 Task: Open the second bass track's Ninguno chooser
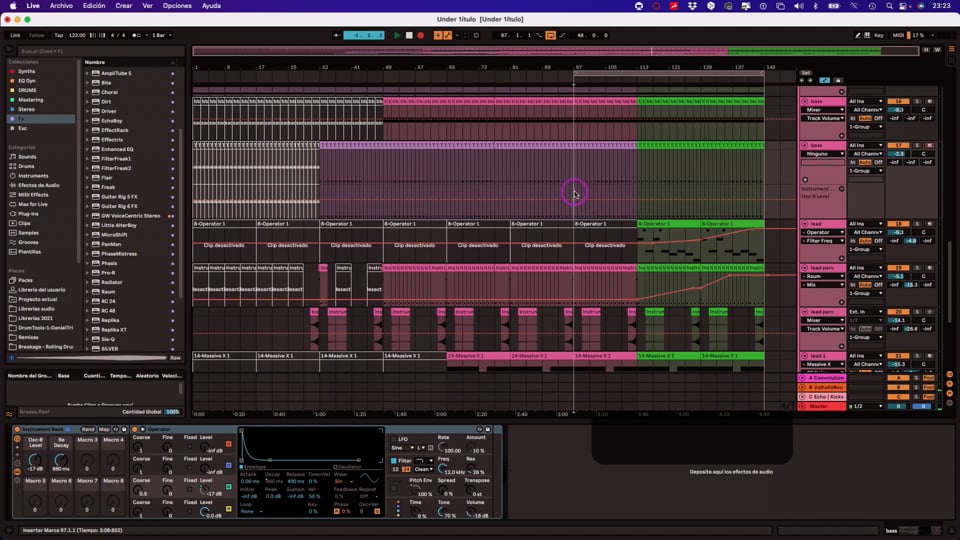[x=823, y=154]
